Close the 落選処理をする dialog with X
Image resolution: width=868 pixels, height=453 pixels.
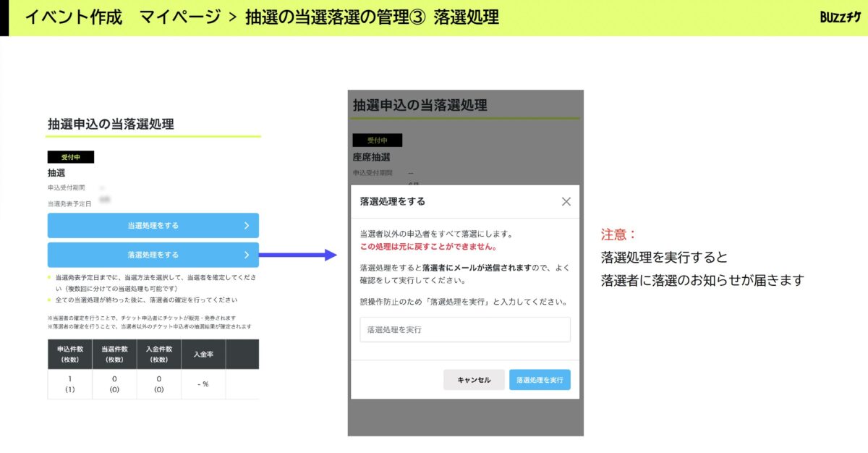(x=566, y=202)
